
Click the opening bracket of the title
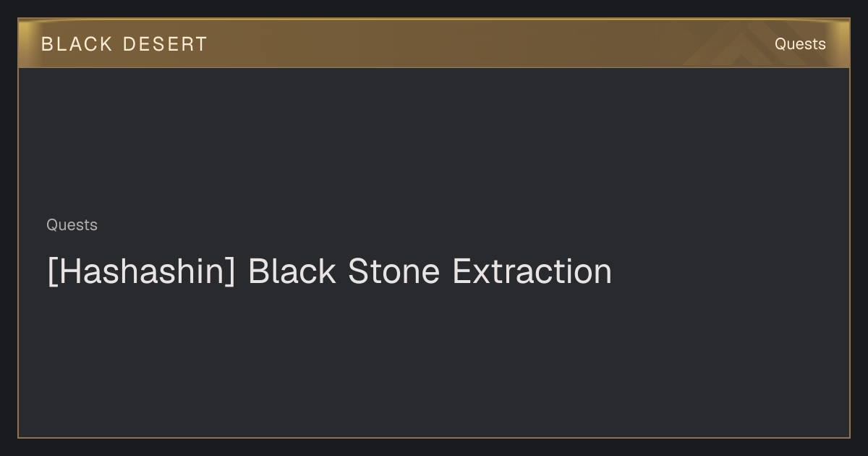pyautogui.click(x=52, y=273)
